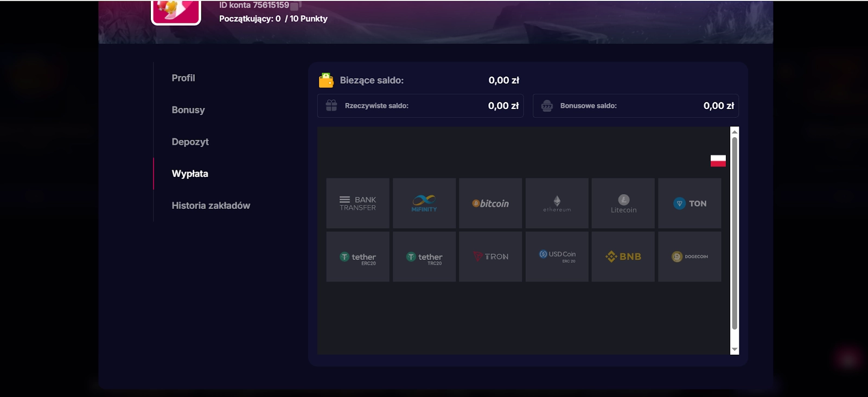
Task: Choose BNB payment method
Action: [x=623, y=257]
